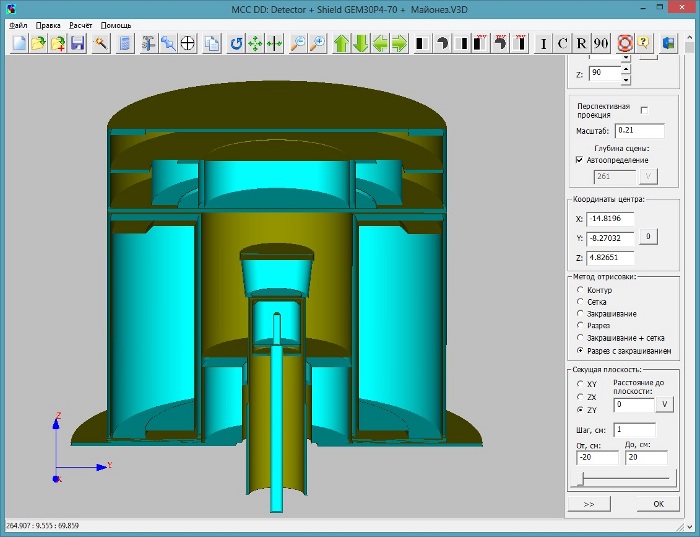The height and width of the screenshot is (537, 700).
Task: Open help via the lifebuoy icon
Action: (x=625, y=43)
